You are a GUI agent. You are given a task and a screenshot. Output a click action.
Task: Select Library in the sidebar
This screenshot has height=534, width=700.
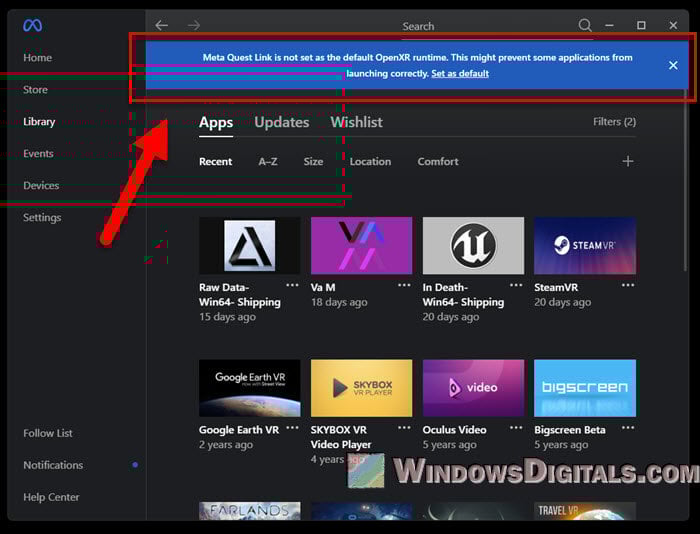(39, 121)
